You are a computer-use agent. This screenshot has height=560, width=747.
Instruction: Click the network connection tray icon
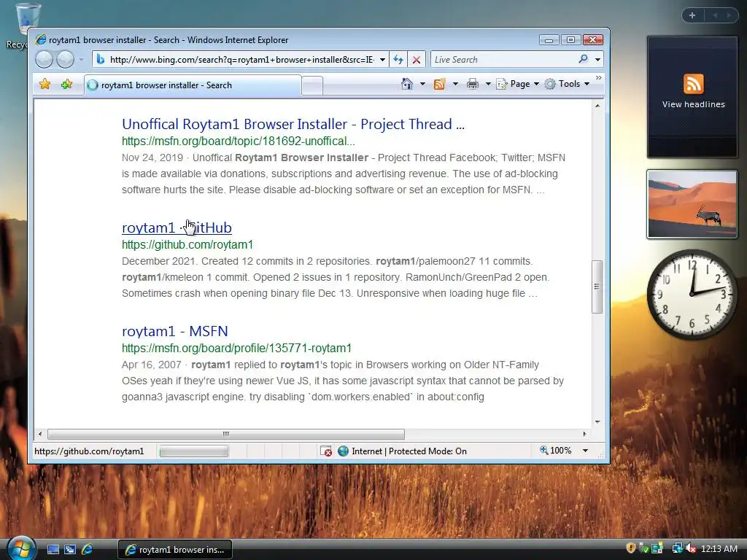point(676,548)
